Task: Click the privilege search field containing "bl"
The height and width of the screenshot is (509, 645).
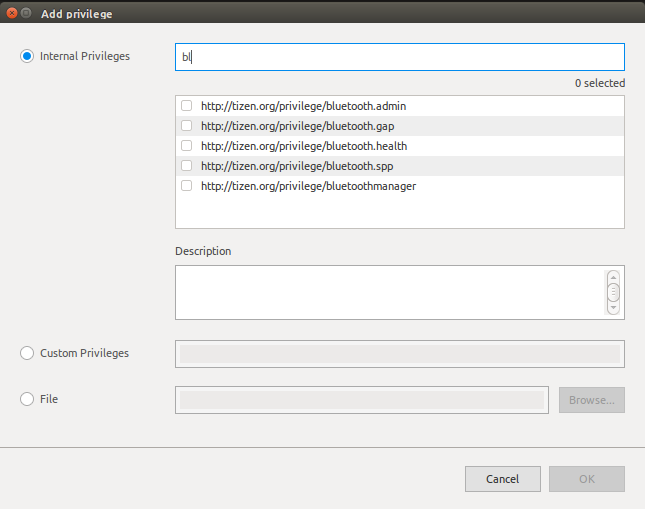Action: point(400,57)
